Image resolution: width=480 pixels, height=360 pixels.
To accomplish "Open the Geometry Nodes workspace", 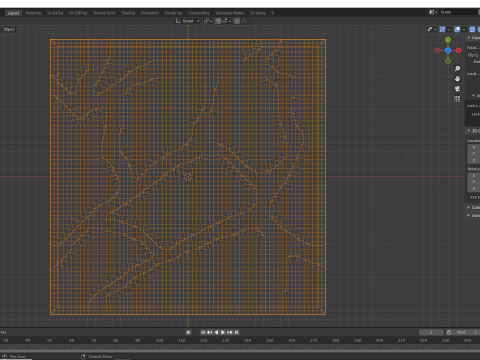I will tap(230, 13).
